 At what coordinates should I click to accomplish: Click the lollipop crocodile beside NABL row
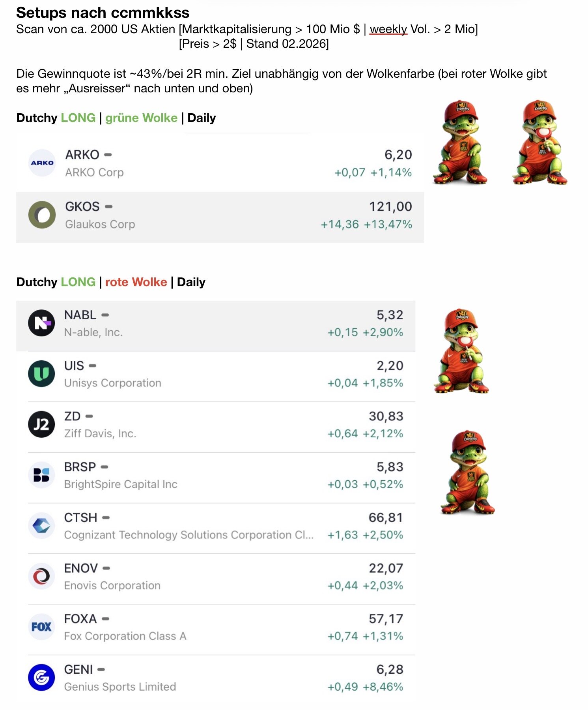tap(461, 350)
